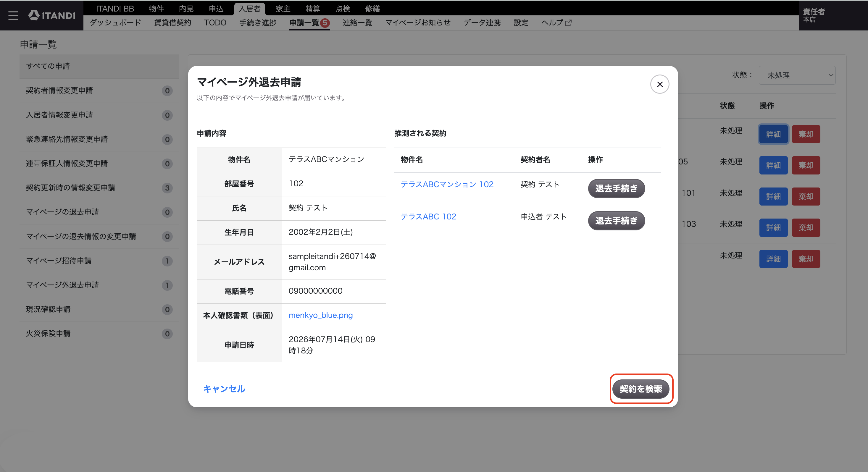Switch to the 点検 tab
Screen dimensions: 868x472
pyautogui.click(x=343, y=9)
